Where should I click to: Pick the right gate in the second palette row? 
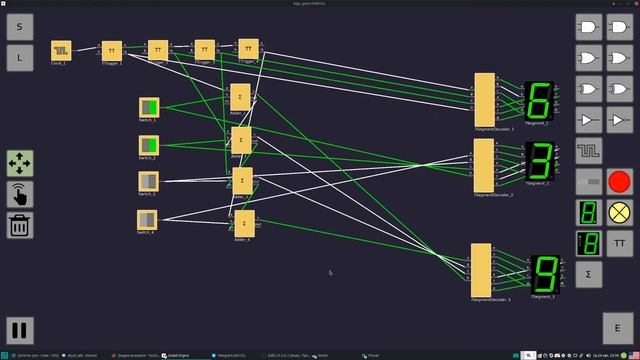click(620, 58)
